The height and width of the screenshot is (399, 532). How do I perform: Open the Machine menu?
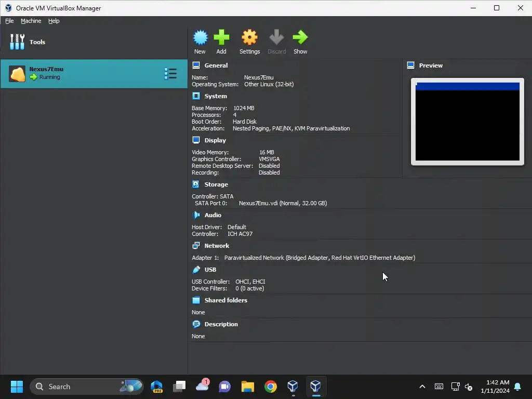click(x=31, y=21)
